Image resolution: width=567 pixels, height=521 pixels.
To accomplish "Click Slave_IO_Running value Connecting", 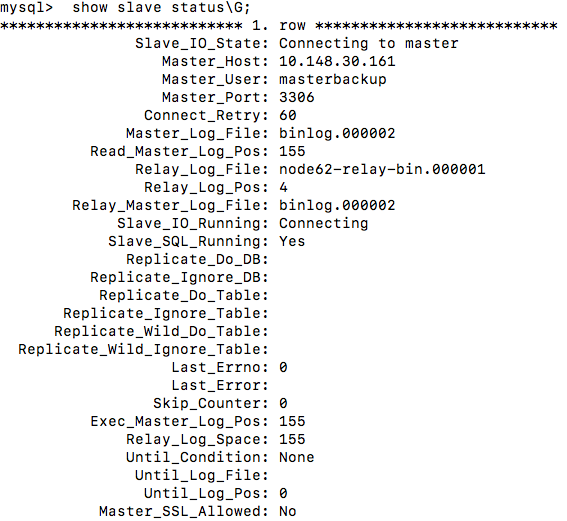I will coord(324,224).
